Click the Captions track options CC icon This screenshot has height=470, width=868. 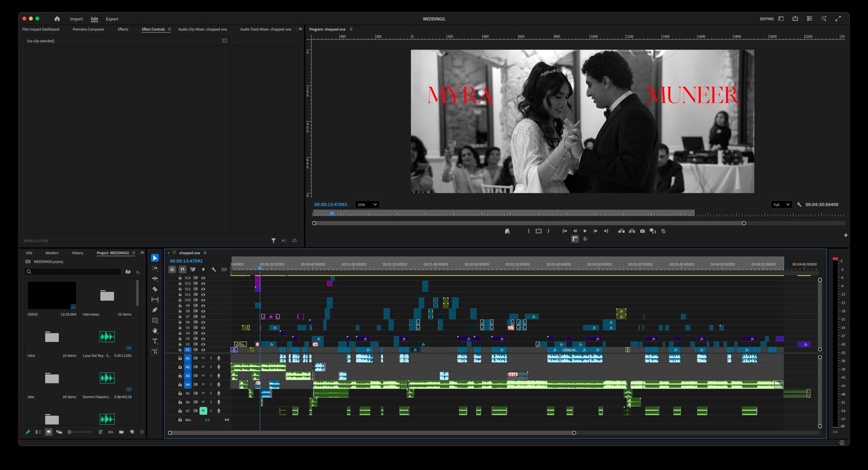(224, 270)
